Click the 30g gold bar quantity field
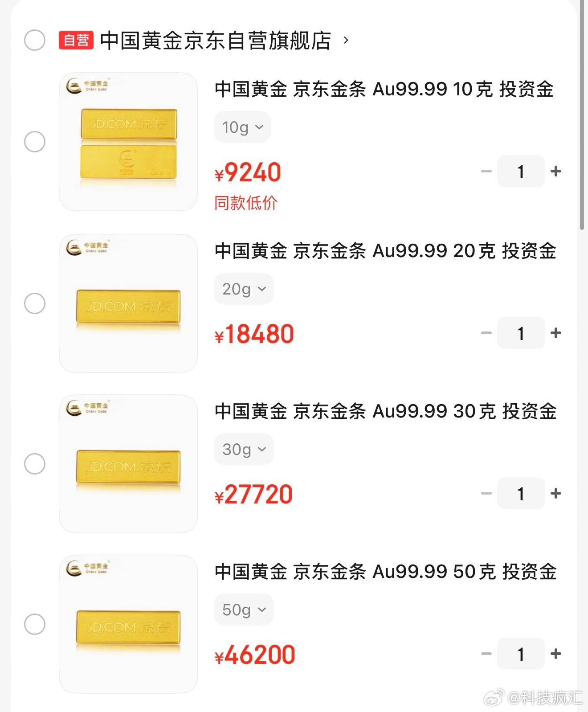Screen dimensions: 588x712 (x=521, y=493)
